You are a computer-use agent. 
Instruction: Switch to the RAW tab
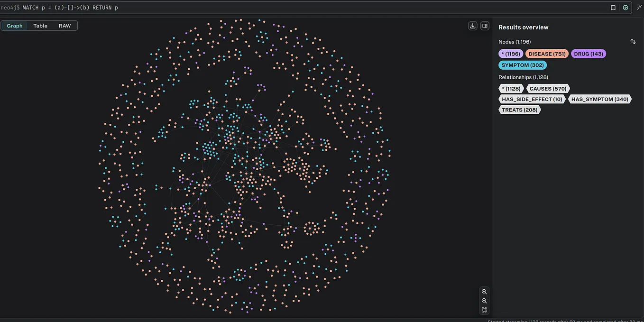[x=64, y=26]
